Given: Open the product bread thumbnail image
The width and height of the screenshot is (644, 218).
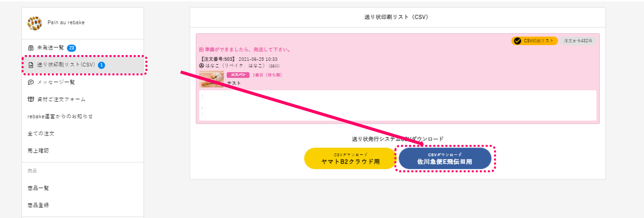Looking at the screenshot, I should coord(211,79).
